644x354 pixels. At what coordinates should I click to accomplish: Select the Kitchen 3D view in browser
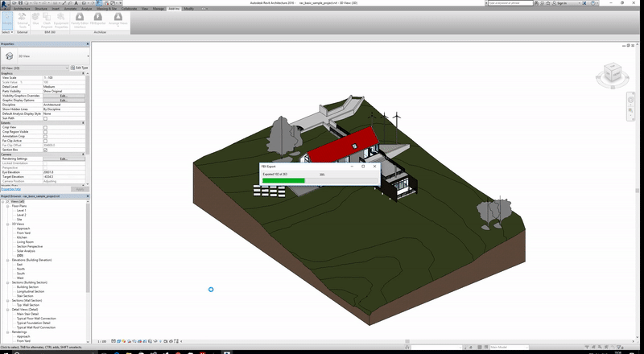[23, 237]
